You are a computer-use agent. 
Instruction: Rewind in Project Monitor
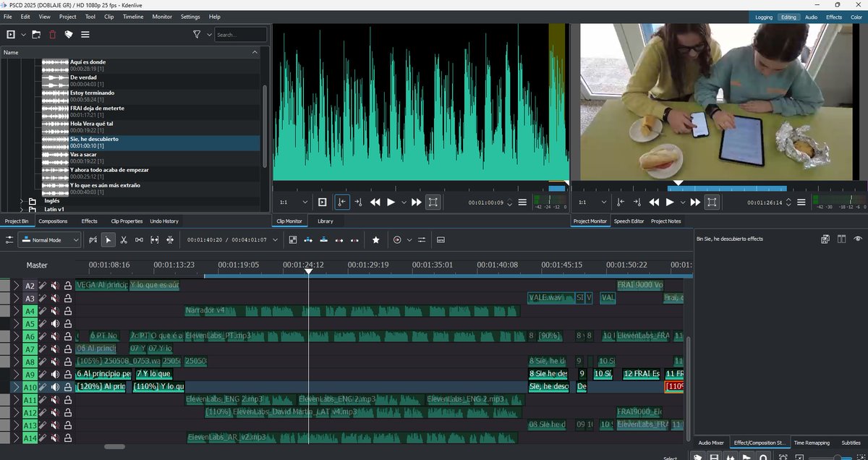[655, 203]
